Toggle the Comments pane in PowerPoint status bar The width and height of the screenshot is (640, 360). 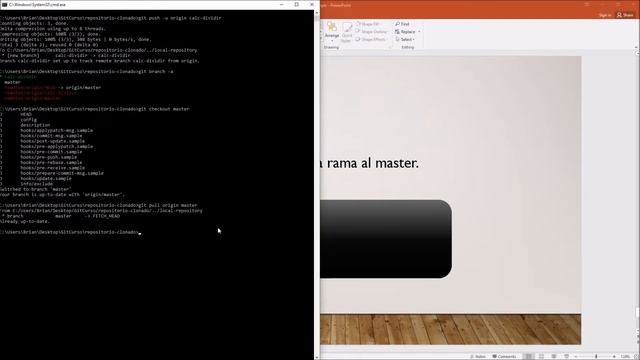click(504, 357)
